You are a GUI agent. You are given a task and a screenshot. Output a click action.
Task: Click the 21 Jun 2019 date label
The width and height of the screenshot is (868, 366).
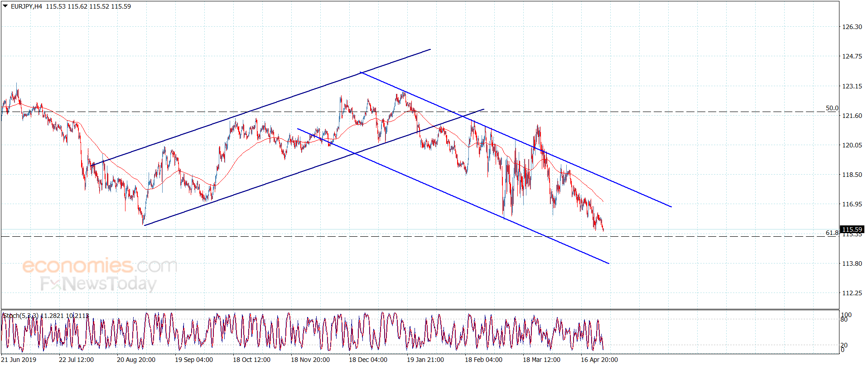coord(19,360)
